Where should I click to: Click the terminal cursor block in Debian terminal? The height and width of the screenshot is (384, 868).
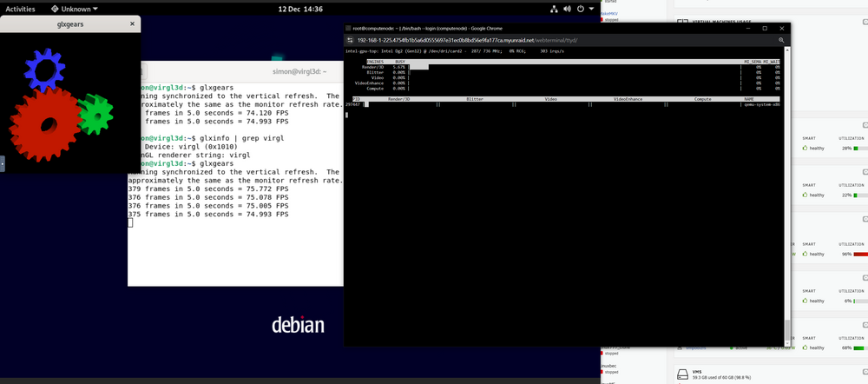coord(130,222)
